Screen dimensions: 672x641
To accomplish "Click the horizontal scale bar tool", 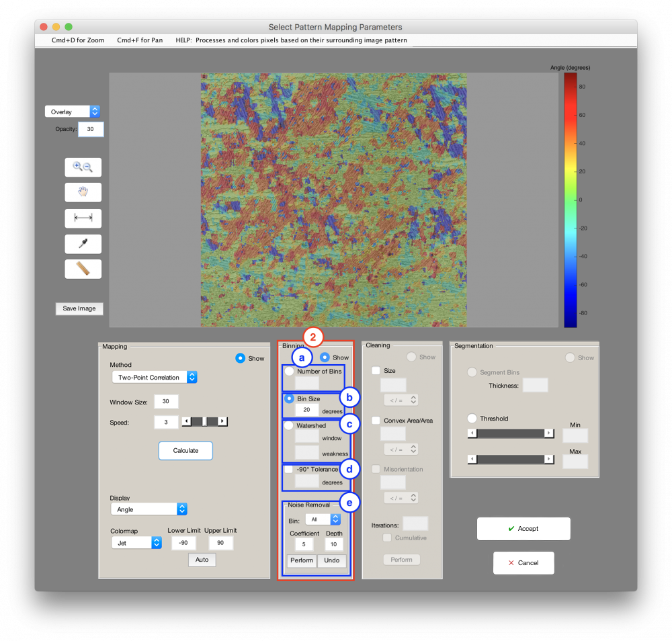I will click(83, 218).
